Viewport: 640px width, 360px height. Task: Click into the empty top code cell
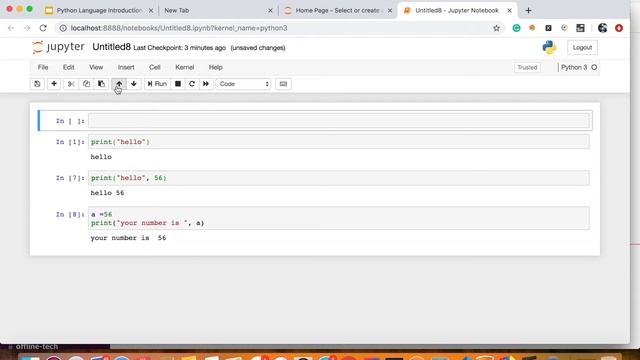[339, 120]
